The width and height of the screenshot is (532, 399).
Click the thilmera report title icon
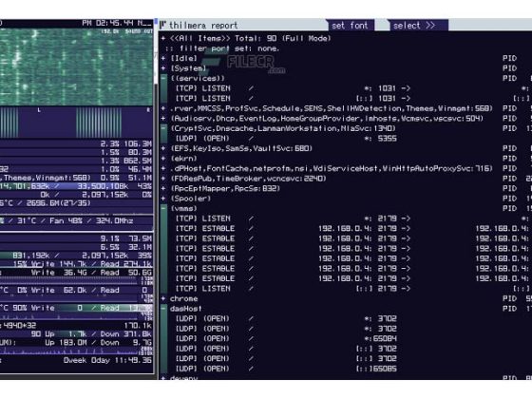pos(162,25)
